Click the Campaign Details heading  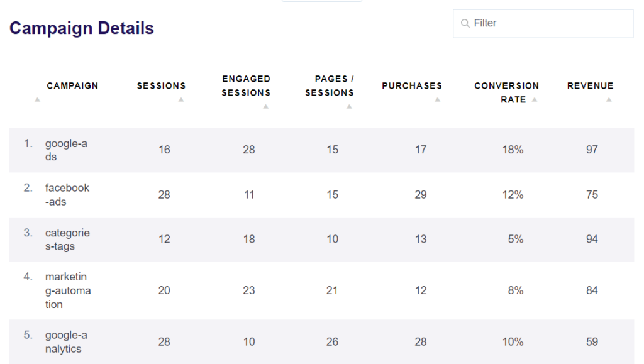click(x=82, y=28)
